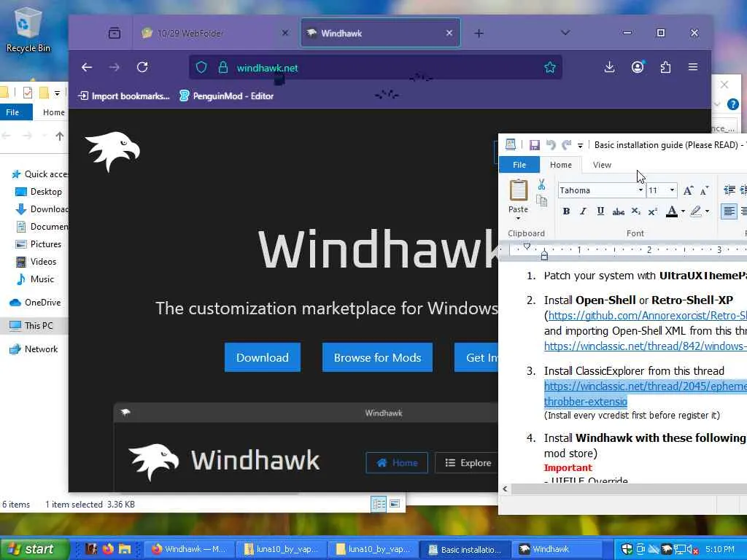Viewport: 747px width, 560px height.
Task: Click the site padlock security icon
Action: pos(222,68)
